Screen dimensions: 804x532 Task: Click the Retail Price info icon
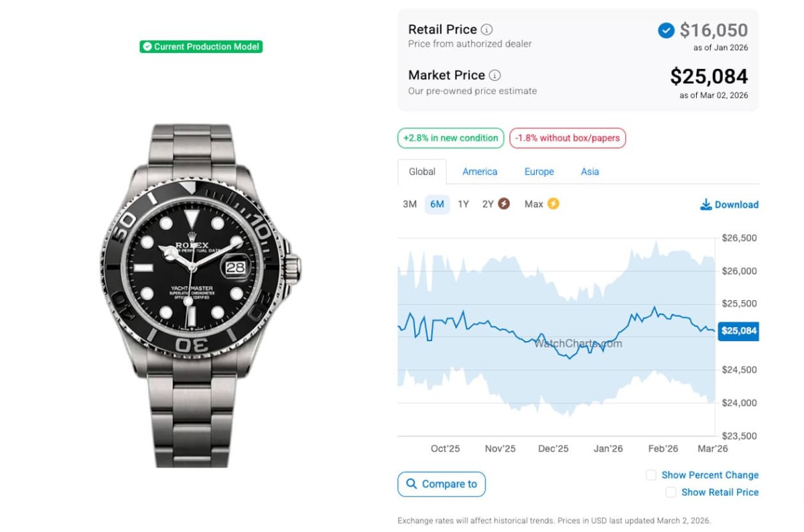[487, 29]
